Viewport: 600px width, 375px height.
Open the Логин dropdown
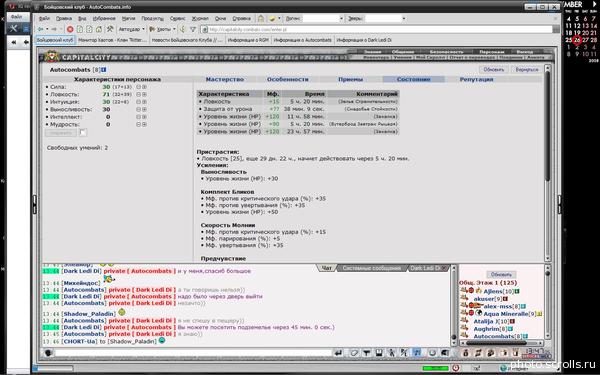(341, 18)
